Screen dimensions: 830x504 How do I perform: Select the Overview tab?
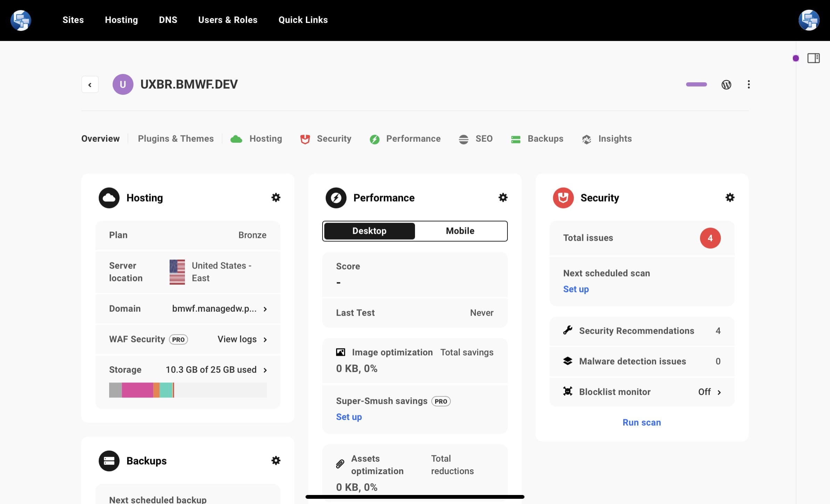pos(100,139)
